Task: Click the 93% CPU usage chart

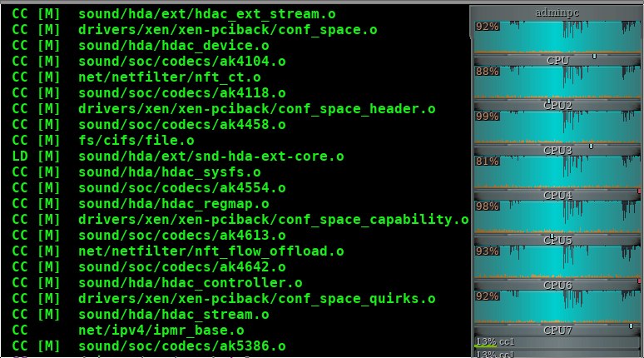Action: click(557, 261)
